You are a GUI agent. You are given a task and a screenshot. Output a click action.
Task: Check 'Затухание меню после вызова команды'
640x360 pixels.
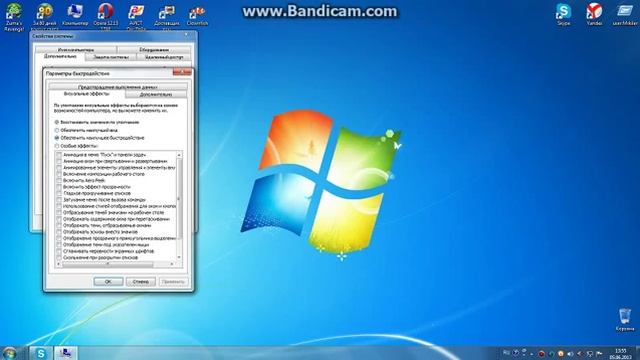pos(59,200)
